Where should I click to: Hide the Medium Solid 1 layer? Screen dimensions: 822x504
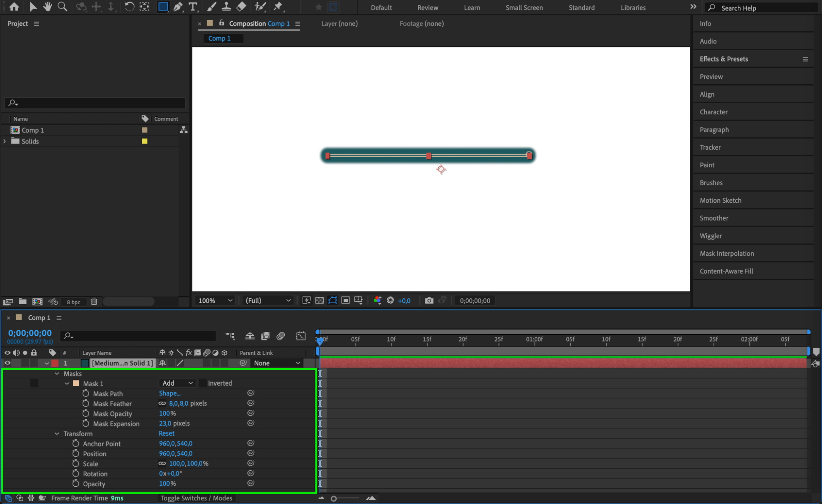coord(7,363)
